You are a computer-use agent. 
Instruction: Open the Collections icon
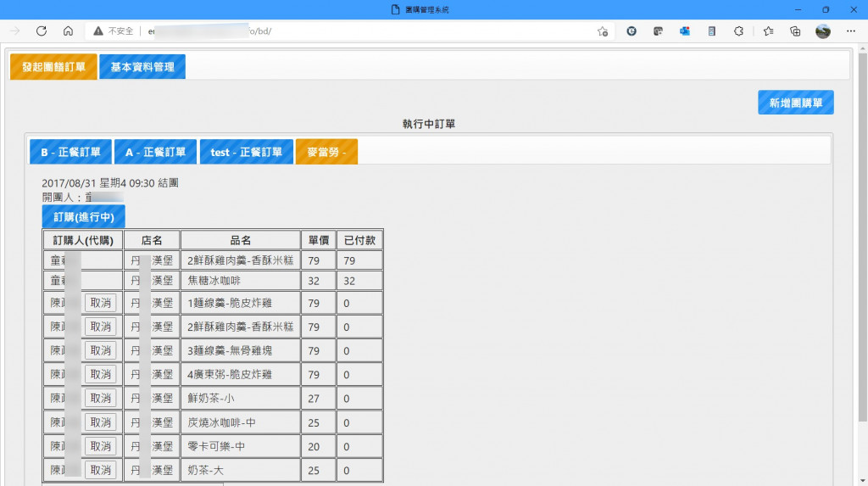pos(795,31)
